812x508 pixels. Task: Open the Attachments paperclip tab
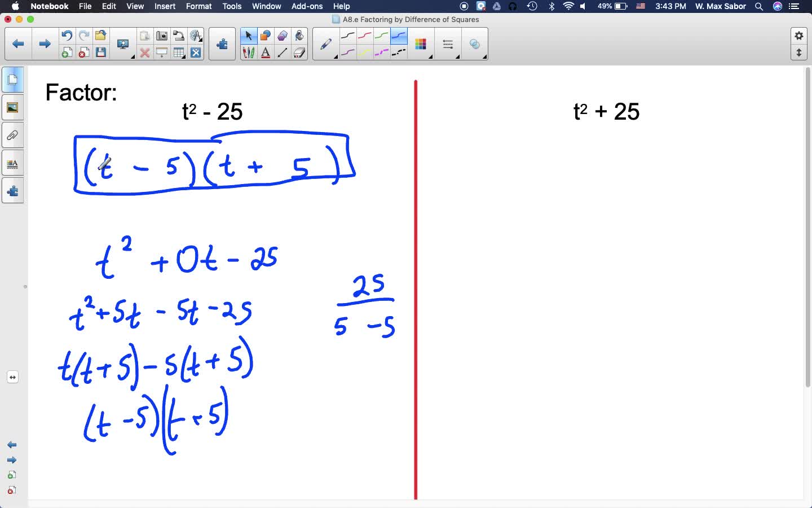[x=12, y=135]
